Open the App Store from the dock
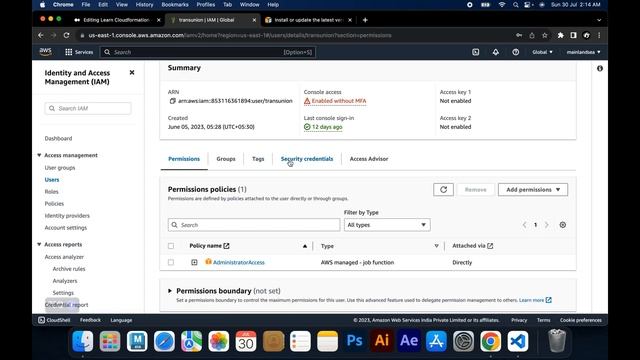 436,341
